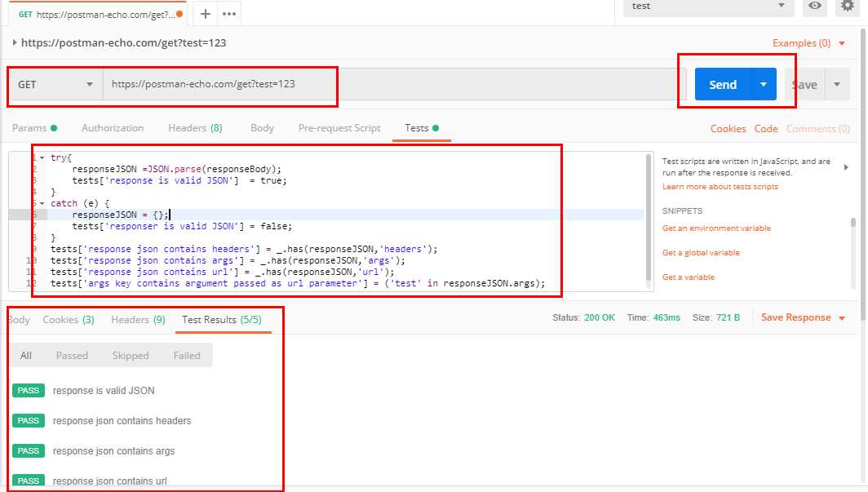Click the 'response json contains url' result
Image resolution: width=868 pixels, height=492 pixels.
109,481
